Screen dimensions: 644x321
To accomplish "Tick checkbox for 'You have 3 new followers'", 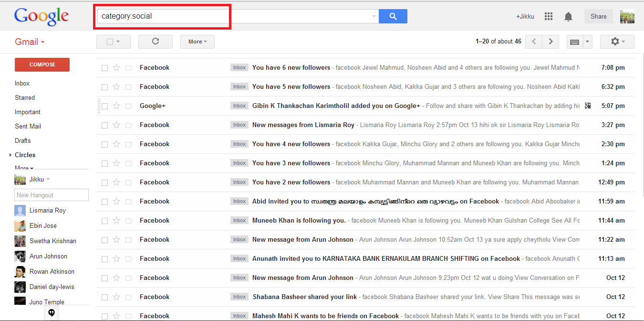I will (x=104, y=163).
